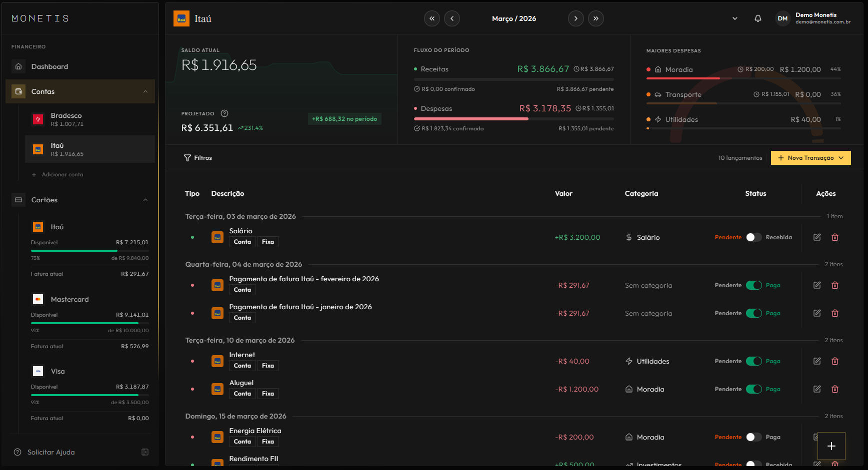868x470 pixels.
Task: Open the Dashboard menu item
Action: (x=49, y=66)
